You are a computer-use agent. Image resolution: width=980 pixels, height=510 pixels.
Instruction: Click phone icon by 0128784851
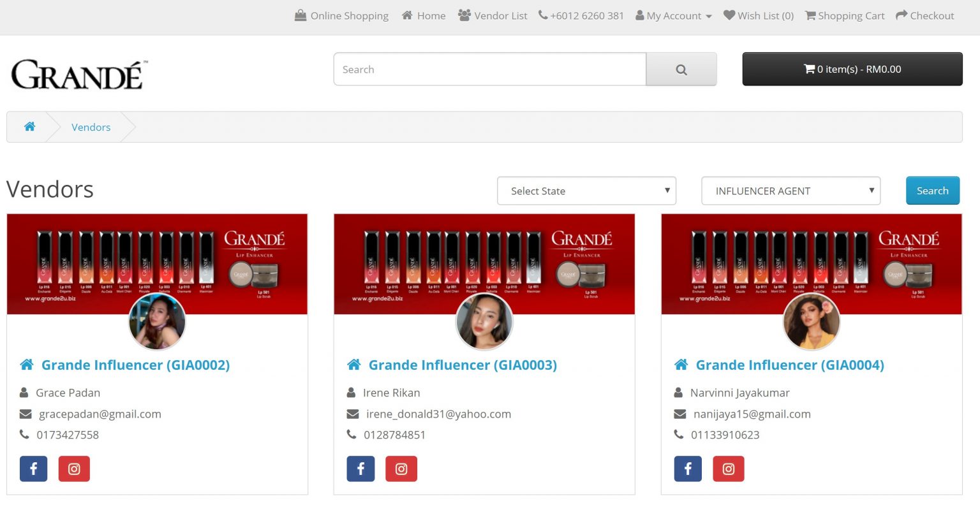(x=352, y=434)
